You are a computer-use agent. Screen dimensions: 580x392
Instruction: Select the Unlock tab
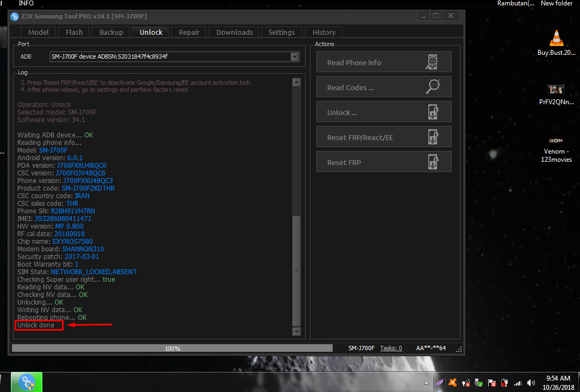pos(151,32)
